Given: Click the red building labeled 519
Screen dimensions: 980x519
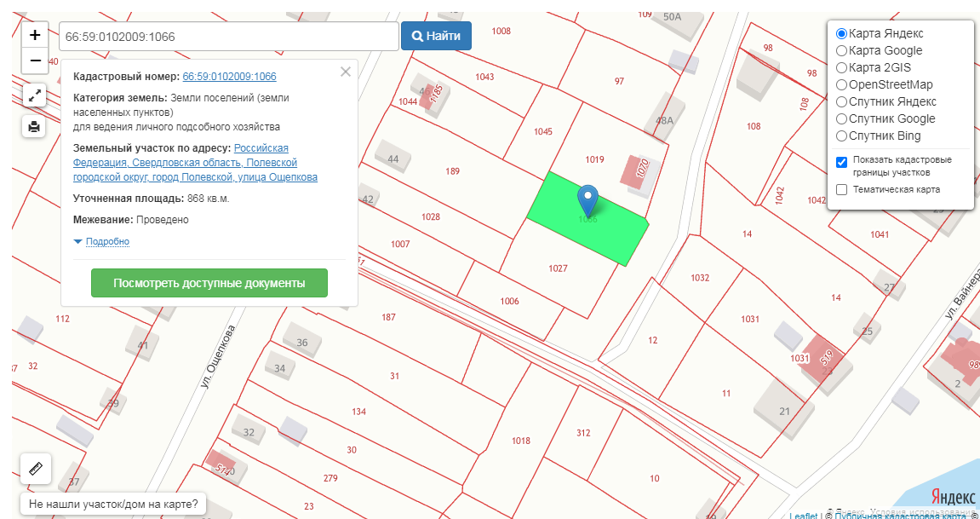Looking at the screenshot, I should 820,358.
